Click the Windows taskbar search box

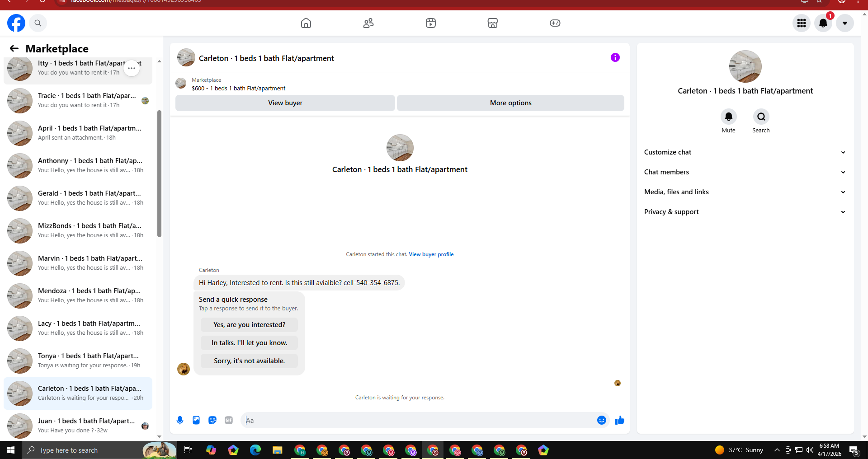tap(99, 450)
